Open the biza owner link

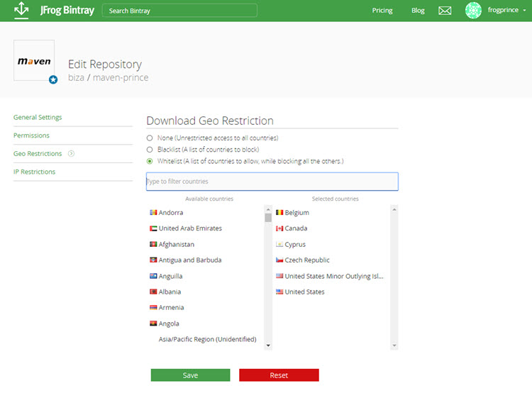(76, 77)
